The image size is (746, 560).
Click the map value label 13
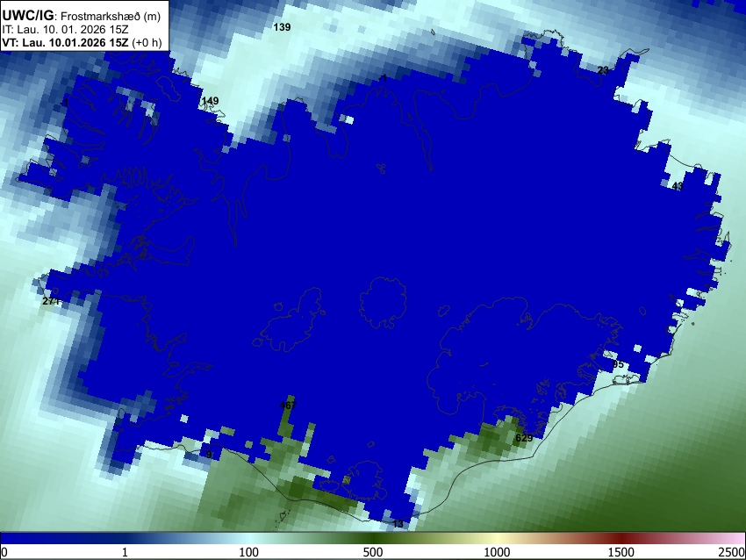(x=398, y=524)
